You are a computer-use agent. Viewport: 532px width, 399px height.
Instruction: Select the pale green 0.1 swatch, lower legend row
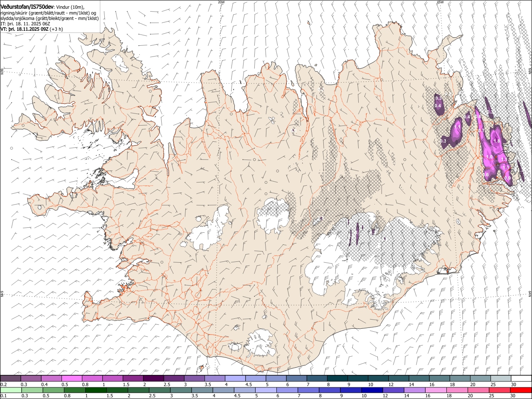coord(11,390)
